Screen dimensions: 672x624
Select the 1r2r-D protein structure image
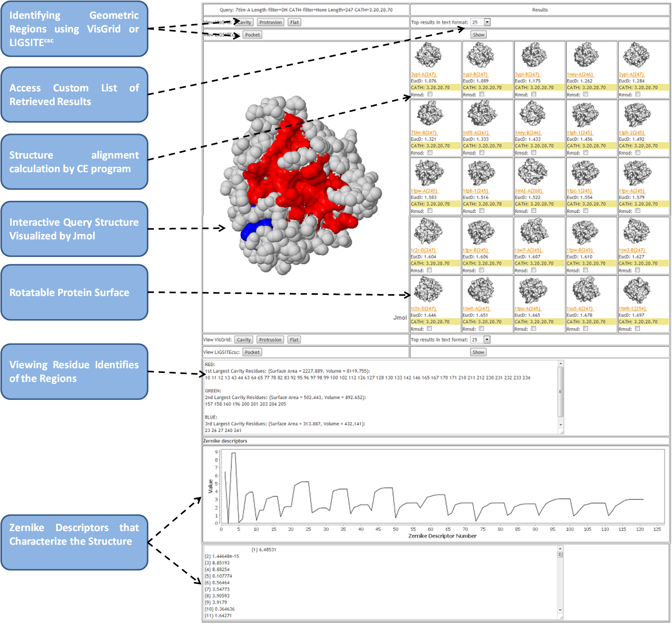428,231
